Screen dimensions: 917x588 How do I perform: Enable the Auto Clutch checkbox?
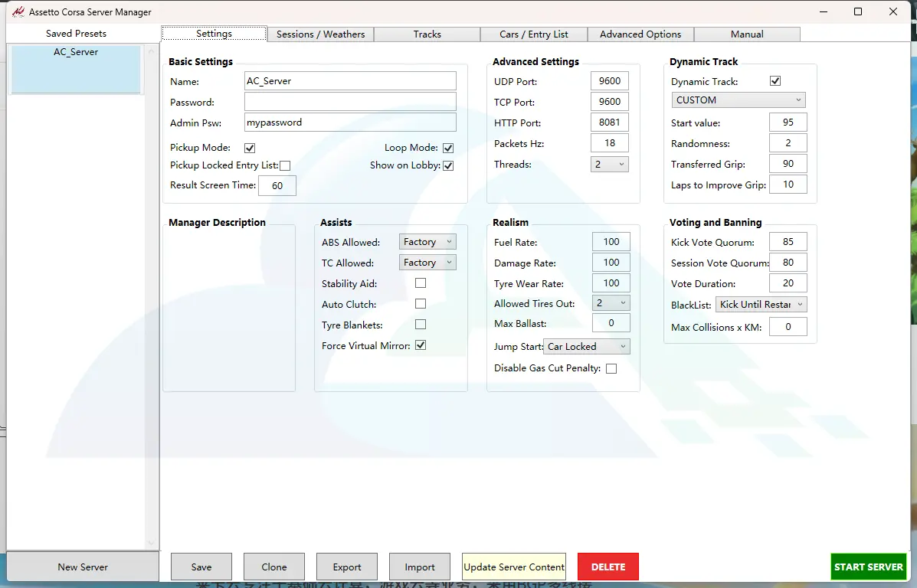click(x=421, y=303)
